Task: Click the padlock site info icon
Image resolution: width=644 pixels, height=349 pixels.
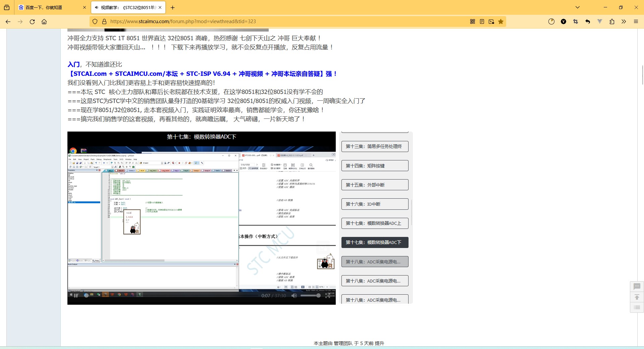Action: [104, 21]
